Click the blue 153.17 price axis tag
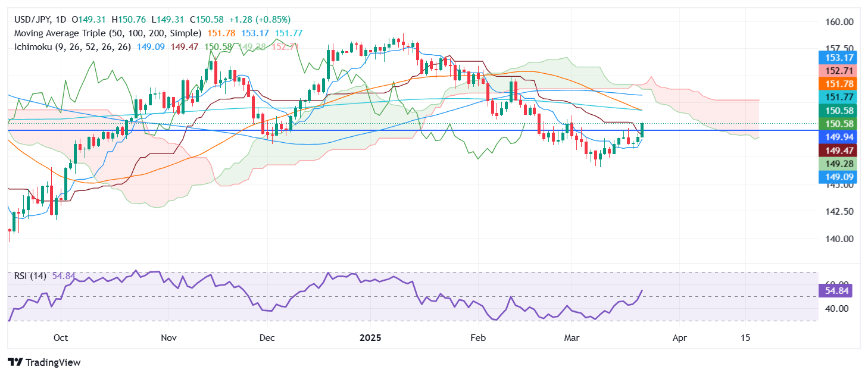868x376 pixels. (x=837, y=58)
